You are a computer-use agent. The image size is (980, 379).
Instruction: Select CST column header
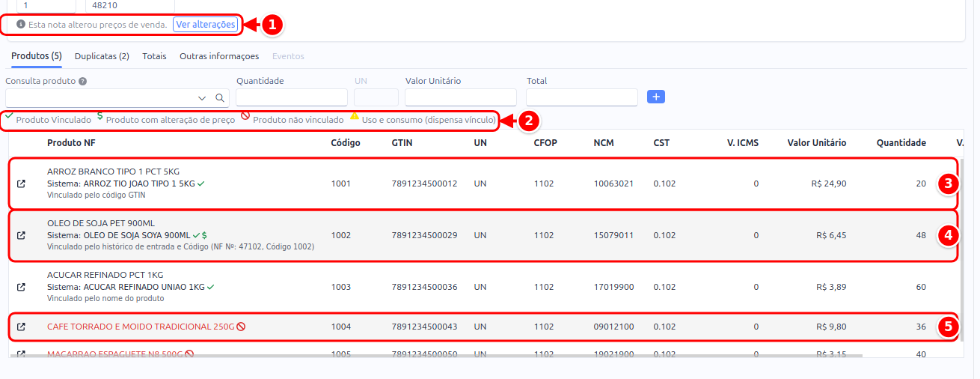pyautogui.click(x=661, y=142)
